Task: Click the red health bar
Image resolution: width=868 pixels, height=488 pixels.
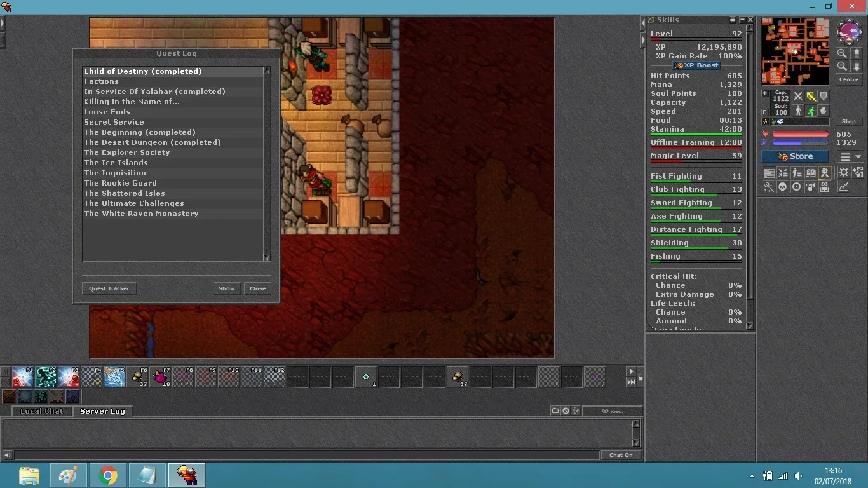Action: pyautogui.click(x=800, y=134)
